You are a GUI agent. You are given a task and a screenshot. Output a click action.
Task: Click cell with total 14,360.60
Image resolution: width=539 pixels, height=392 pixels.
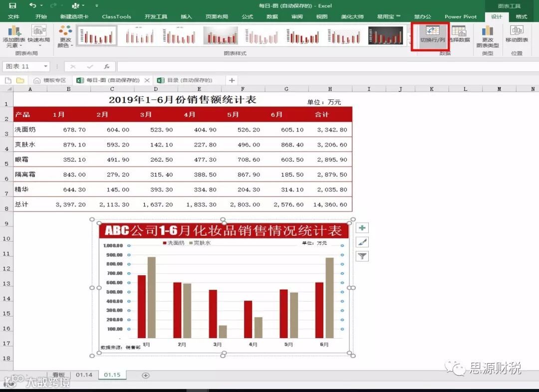pyautogui.click(x=330, y=204)
